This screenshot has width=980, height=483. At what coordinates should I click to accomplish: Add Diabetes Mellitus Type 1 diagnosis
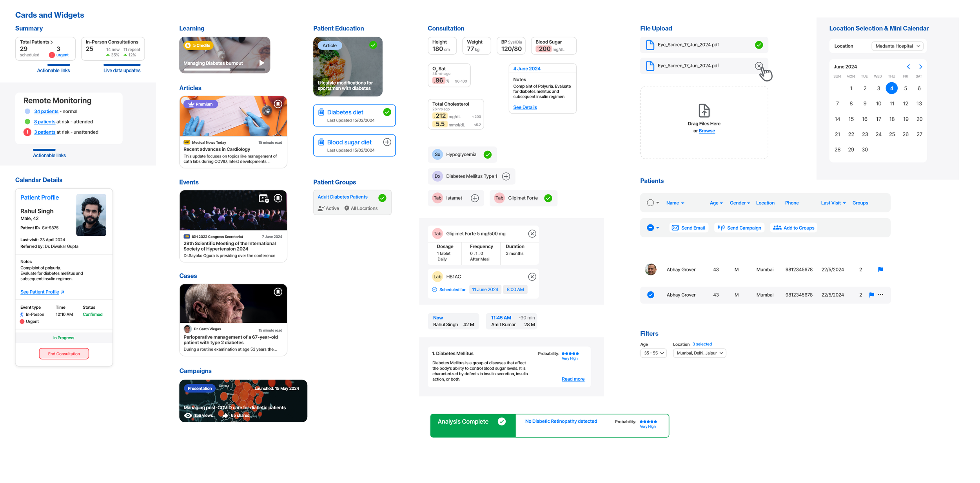pos(506,176)
